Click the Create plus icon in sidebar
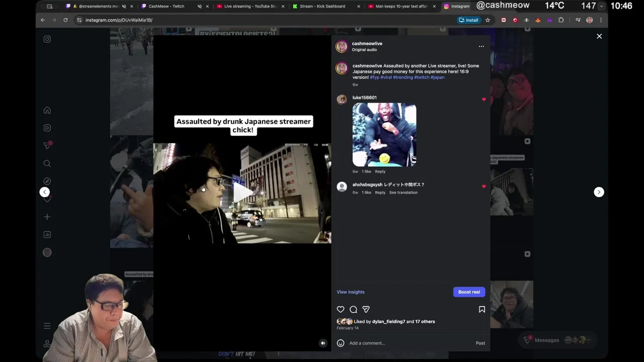Image resolution: width=644 pixels, height=362 pixels. tap(47, 217)
